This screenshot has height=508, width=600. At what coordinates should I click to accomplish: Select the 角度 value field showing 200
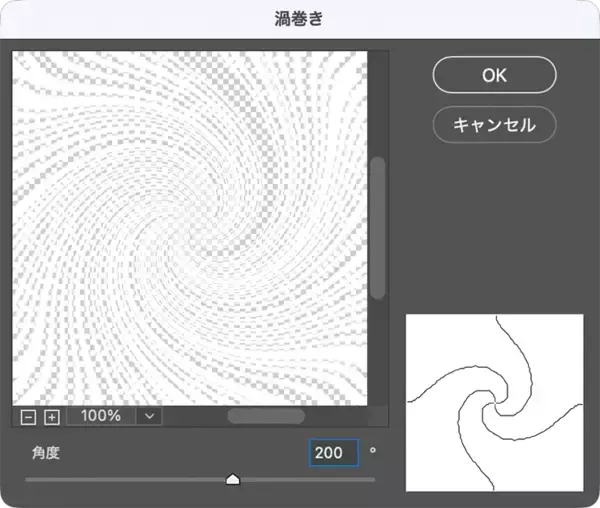333,453
